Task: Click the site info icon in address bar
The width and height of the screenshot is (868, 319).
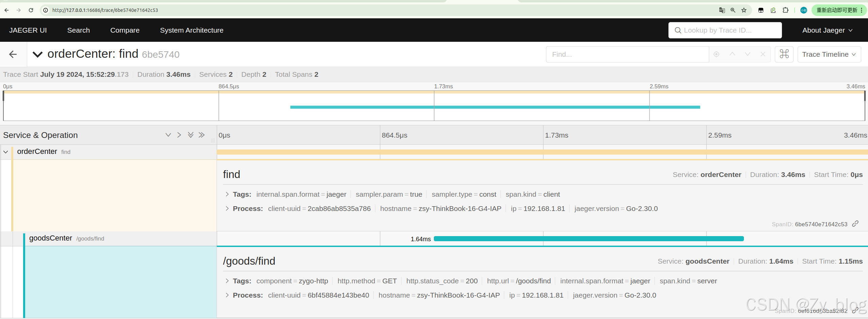Action: (46, 10)
